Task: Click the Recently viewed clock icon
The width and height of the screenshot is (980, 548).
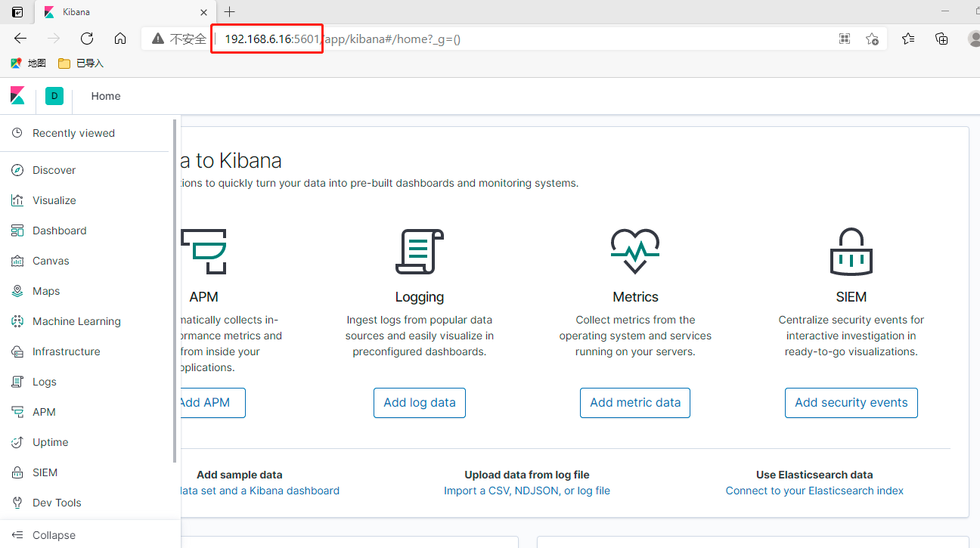Action: point(17,133)
